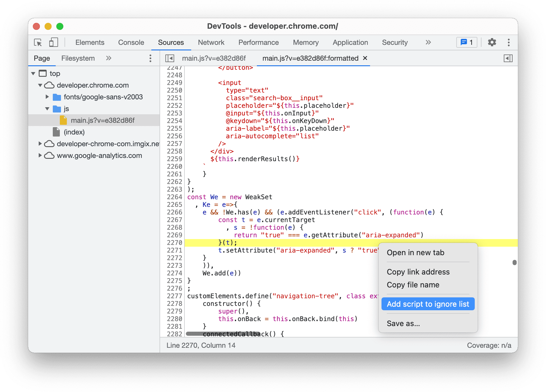
Task: Expand the www.google-analytics.com node
Action: 40,156
